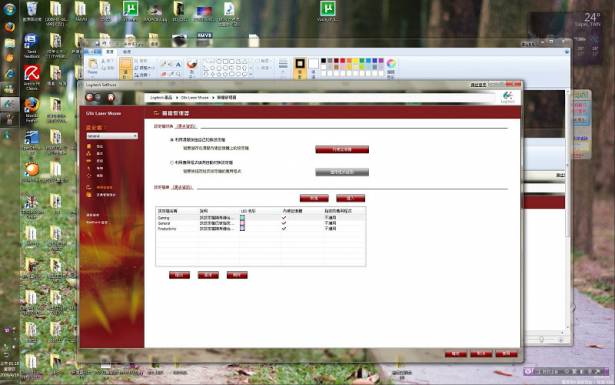Screen dimensions: 615x385
Task: Click the red home icon in SetPoint header
Action: click(x=111, y=97)
